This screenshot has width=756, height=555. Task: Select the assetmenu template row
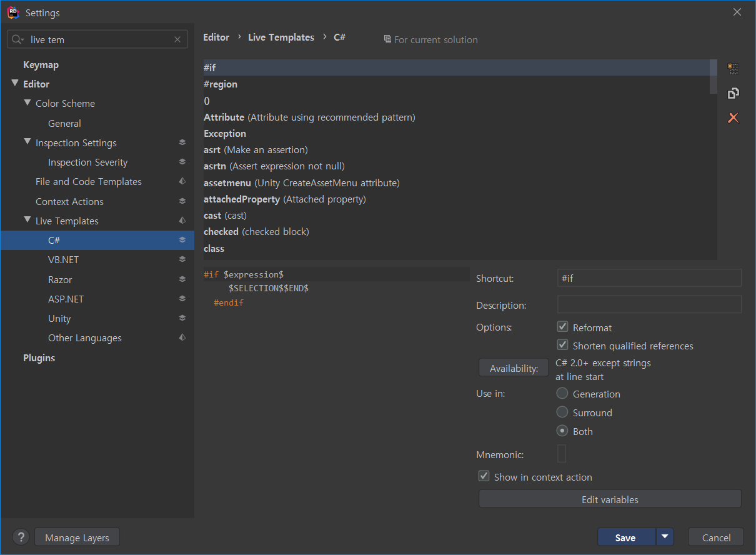click(x=457, y=182)
